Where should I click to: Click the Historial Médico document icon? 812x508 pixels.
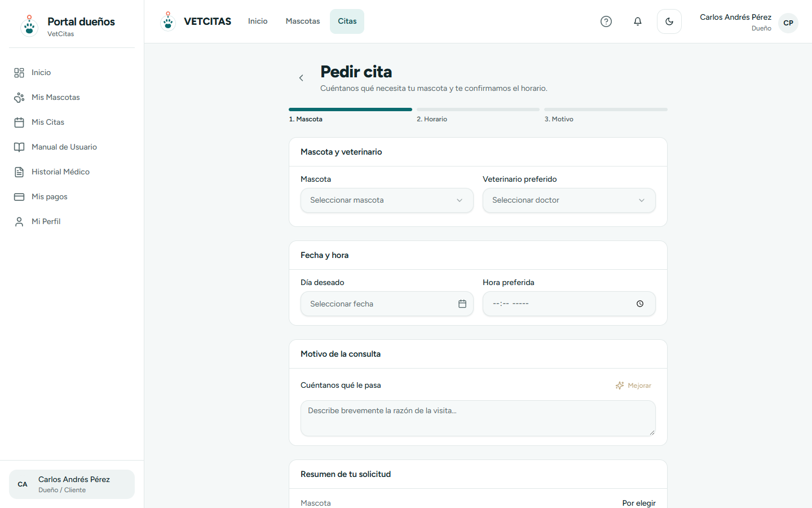coord(19,172)
